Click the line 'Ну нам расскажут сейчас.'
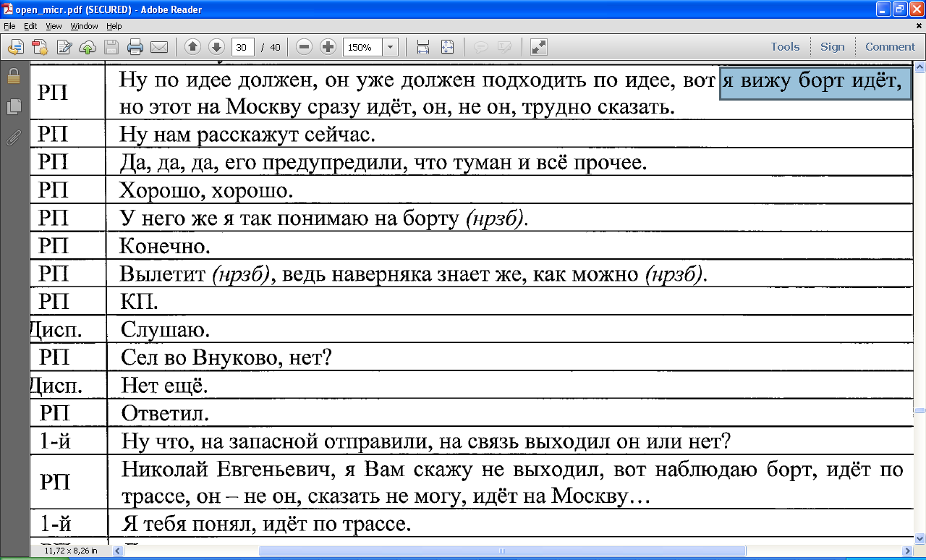 click(247, 135)
